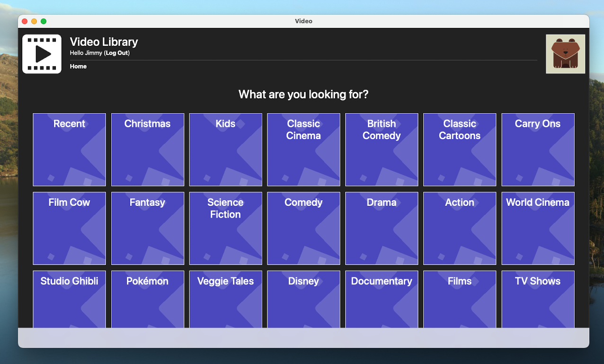Click the Video Library film logo icon
The height and width of the screenshot is (364, 604).
point(42,54)
